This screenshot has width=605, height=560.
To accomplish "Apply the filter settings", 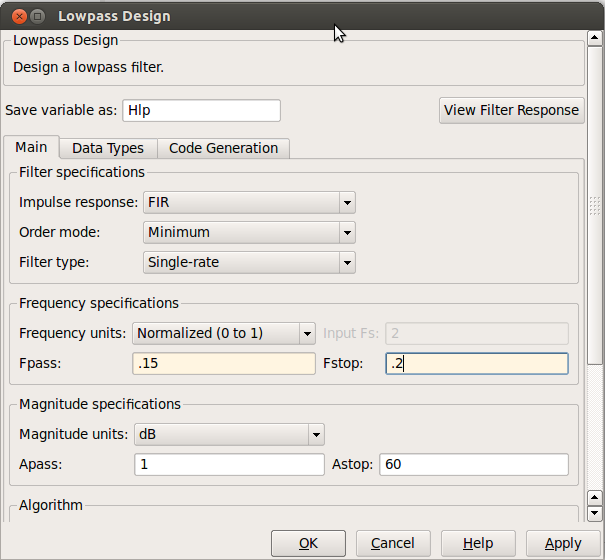I will (x=562, y=543).
